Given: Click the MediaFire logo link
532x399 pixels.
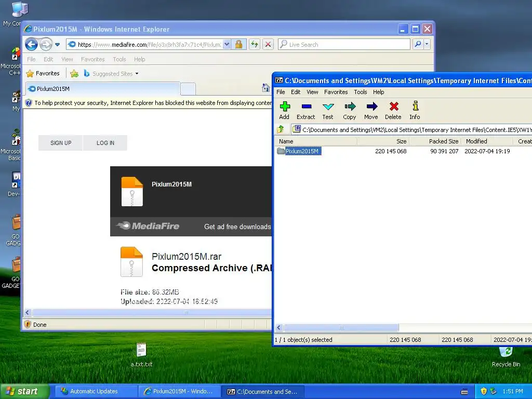Looking at the screenshot, I should pos(148,226).
